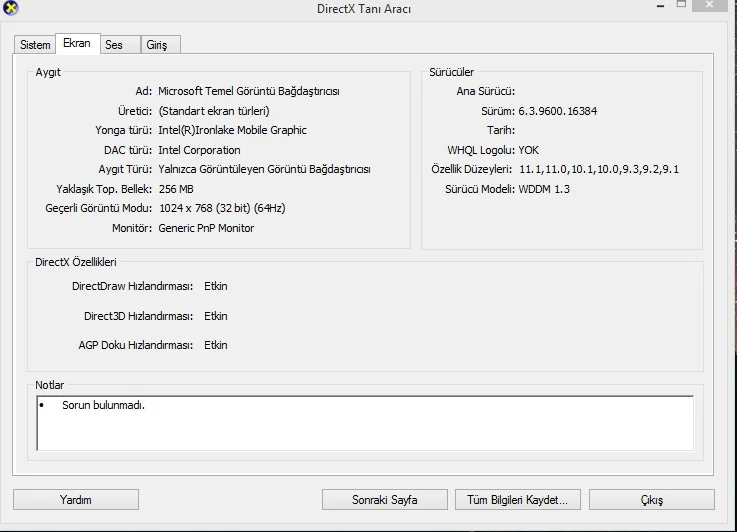The image size is (737, 532).
Task: Maximize the DirectX Tanı Aracı window
Action: pyautogui.click(x=681, y=5)
